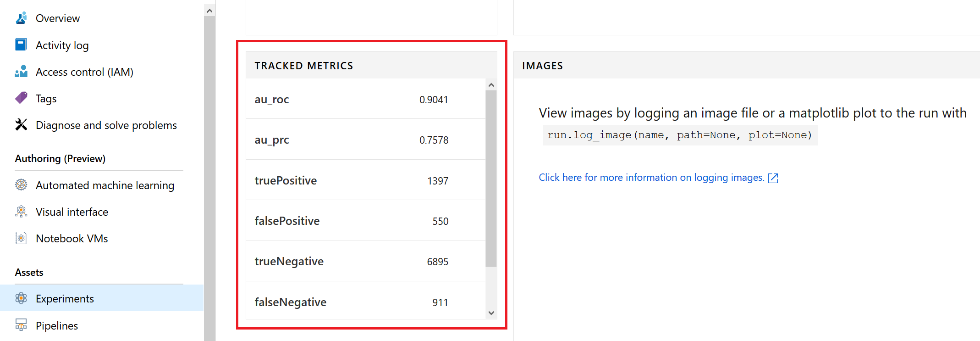Click the tracked metrics scrollbar thumb

pos(491,178)
